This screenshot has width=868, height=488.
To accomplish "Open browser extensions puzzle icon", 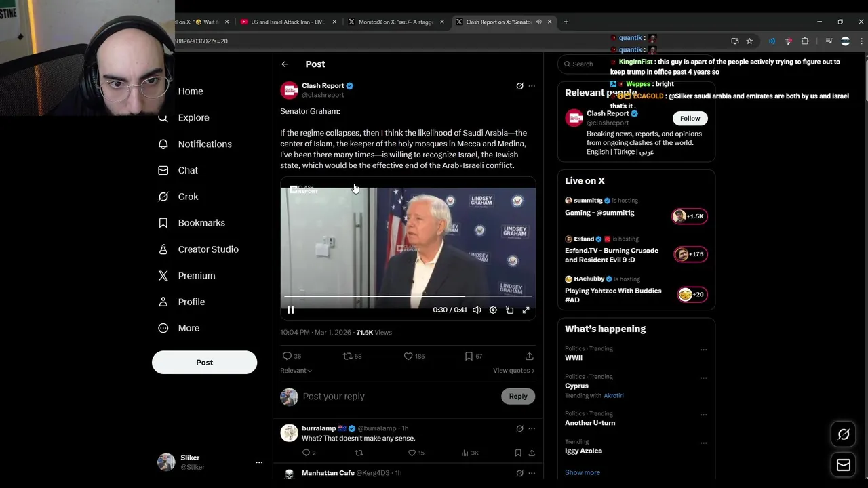I will click(805, 41).
